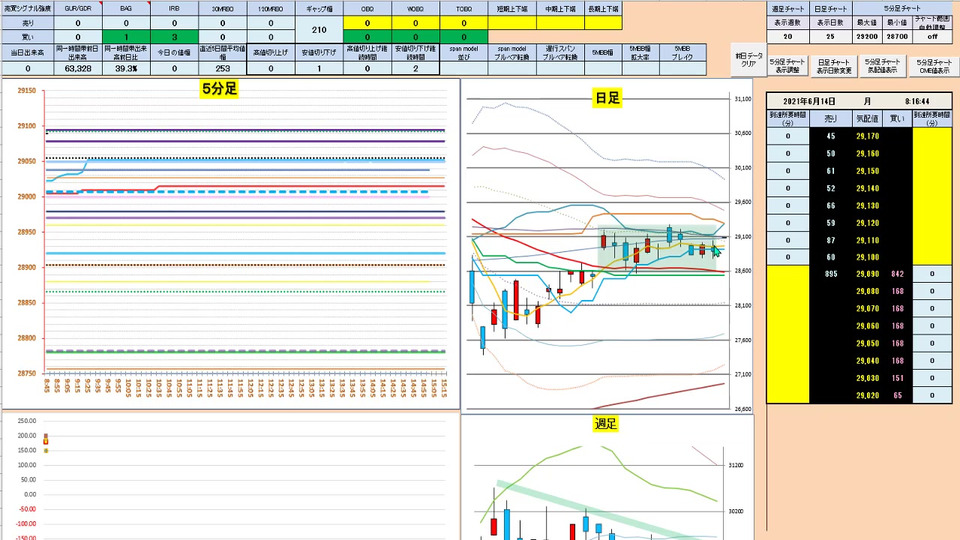Click the 5分足チャート気配値表示 button
Viewport: 960px width, 540px height.
pyautogui.click(x=882, y=66)
